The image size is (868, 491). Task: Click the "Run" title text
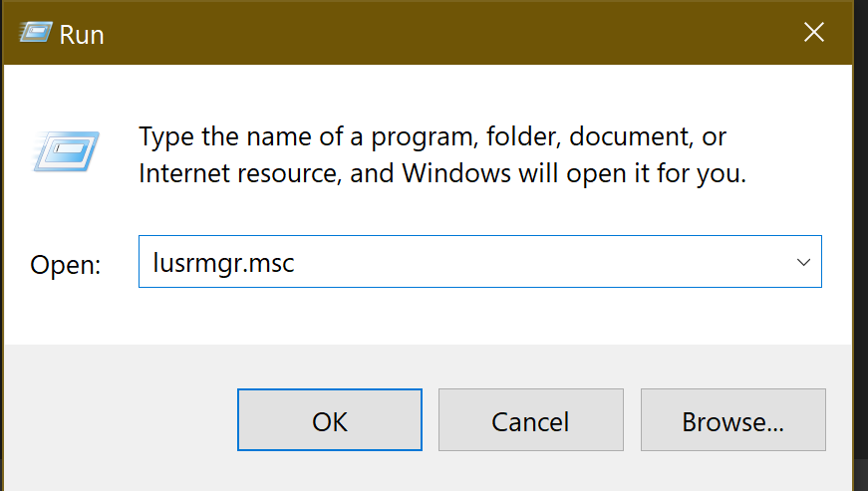(x=82, y=35)
